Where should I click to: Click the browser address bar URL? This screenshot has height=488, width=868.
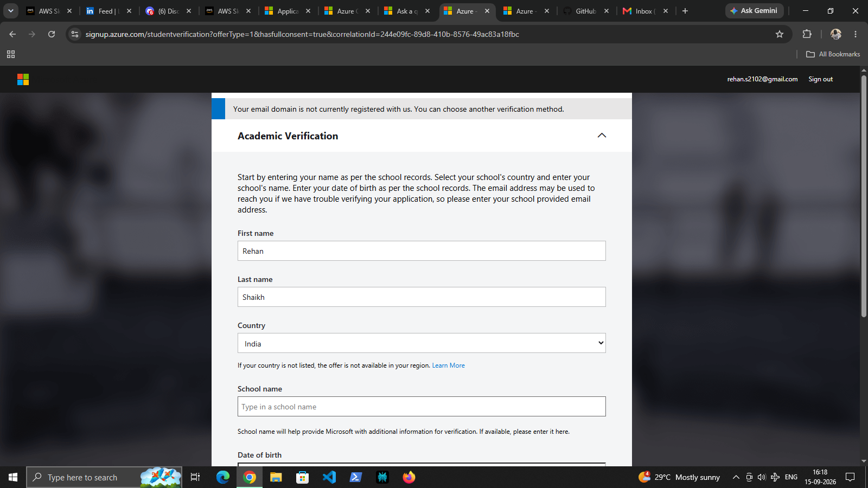click(x=302, y=34)
